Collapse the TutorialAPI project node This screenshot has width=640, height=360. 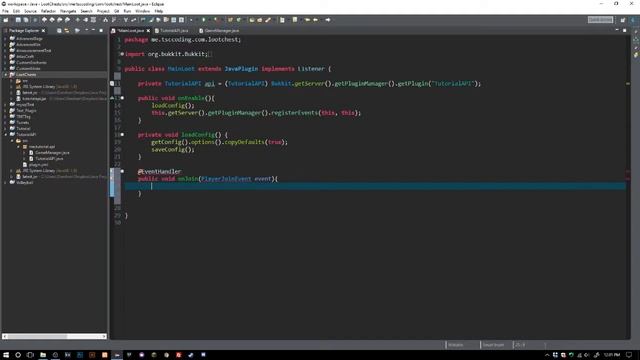(x=5, y=134)
